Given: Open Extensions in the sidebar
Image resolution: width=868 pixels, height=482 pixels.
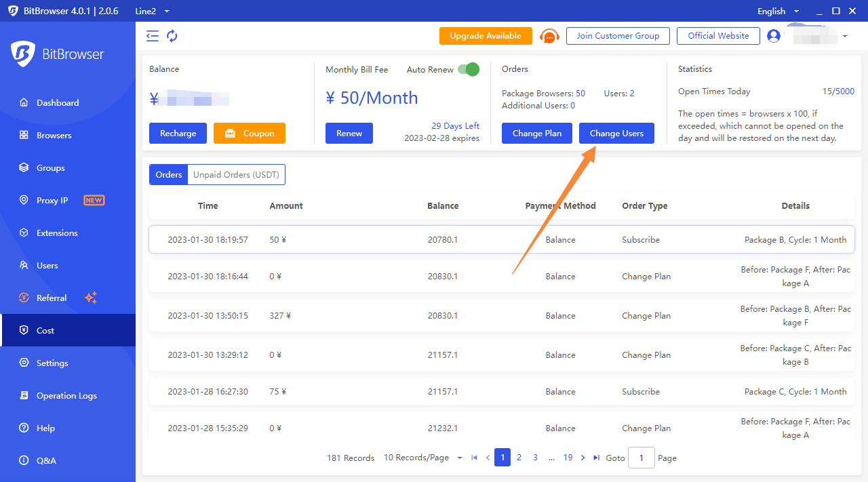Looking at the screenshot, I should click(57, 233).
